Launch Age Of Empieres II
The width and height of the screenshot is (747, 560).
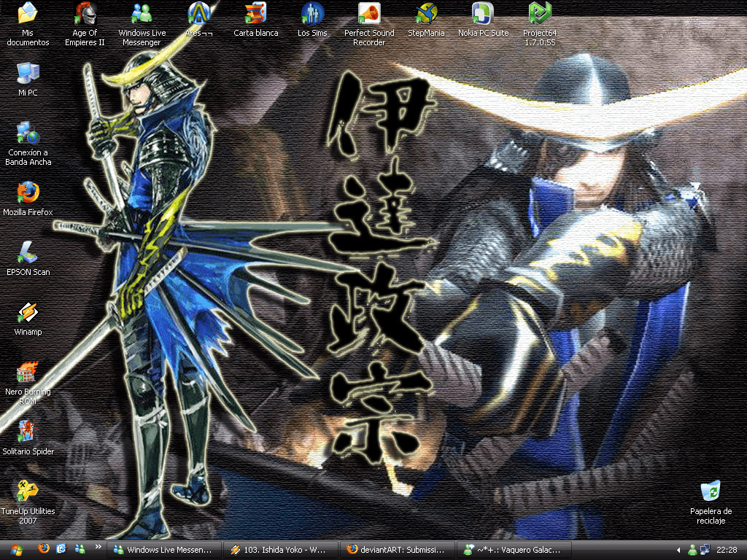pos(84,16)
